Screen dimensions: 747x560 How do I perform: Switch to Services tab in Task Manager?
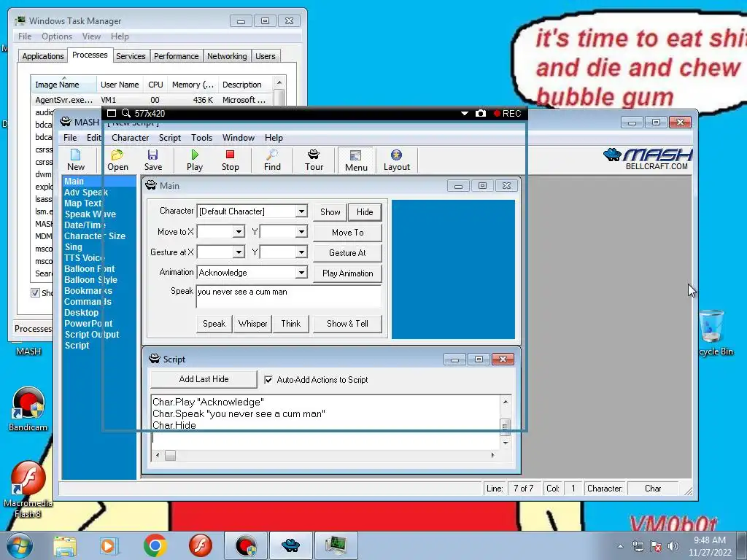[131, 56]
